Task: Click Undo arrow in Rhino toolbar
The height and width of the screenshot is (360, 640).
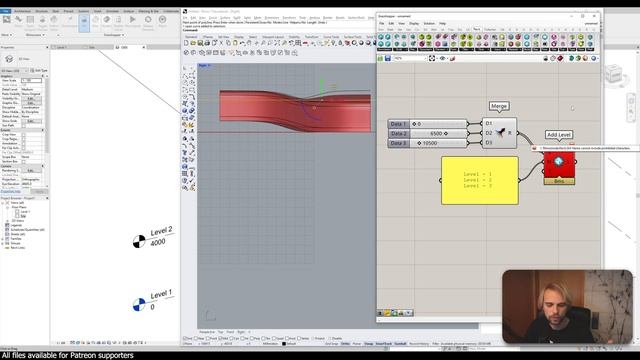Action: [x=242, y=43]
